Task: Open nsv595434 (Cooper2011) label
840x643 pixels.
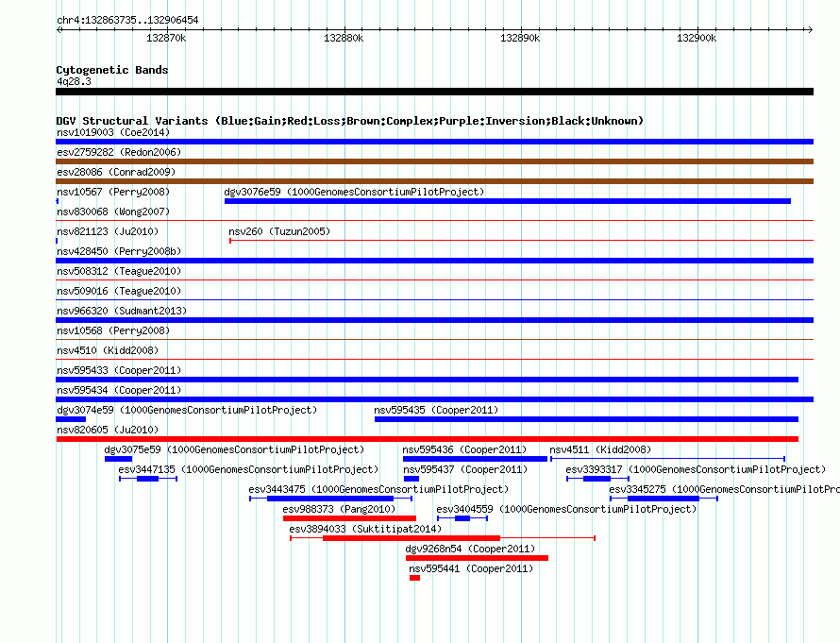Action: (119, 390)
